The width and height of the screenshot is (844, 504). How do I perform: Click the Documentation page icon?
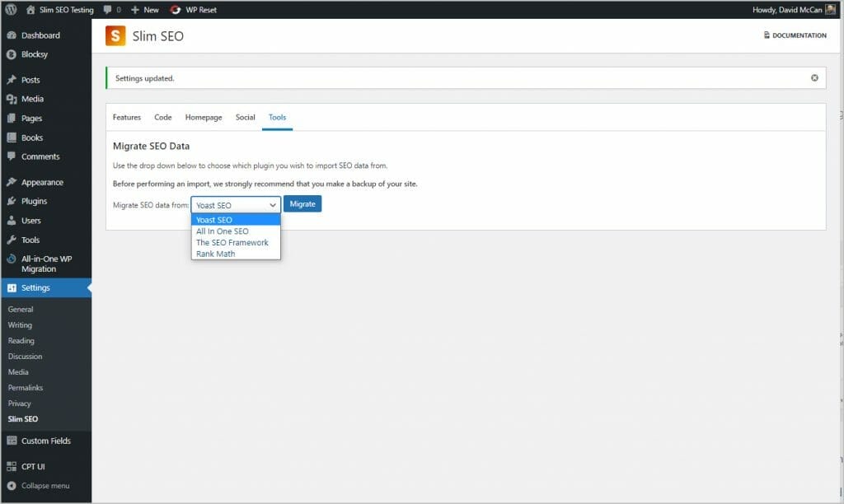coord(767,35)
